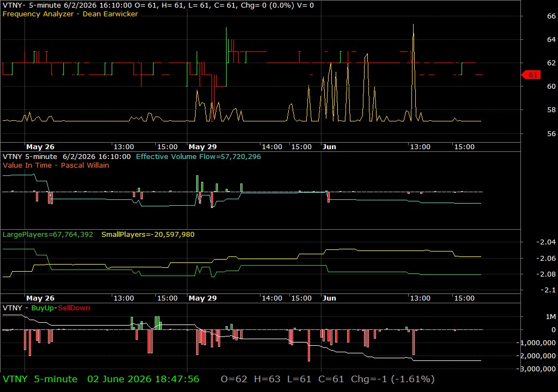Click the red 61 price marker
This screenshot has width=558, height=392.
coord(531,75)
